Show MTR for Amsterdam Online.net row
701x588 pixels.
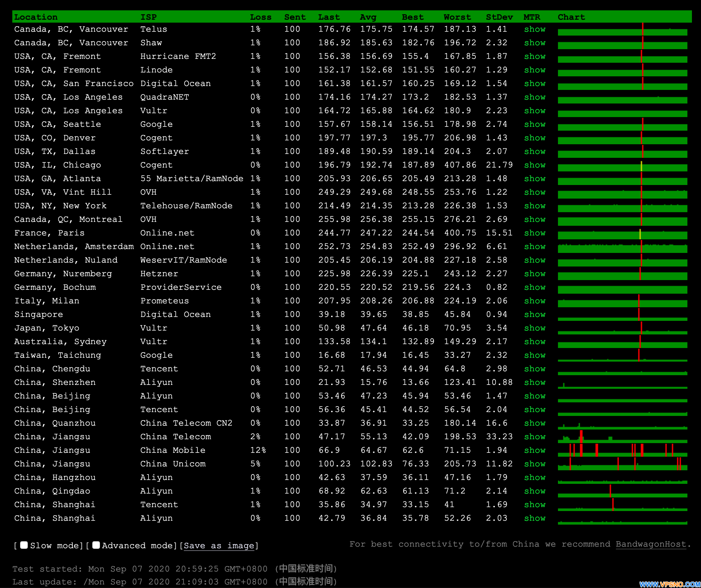pyautogui.click(x=535, y=247)
